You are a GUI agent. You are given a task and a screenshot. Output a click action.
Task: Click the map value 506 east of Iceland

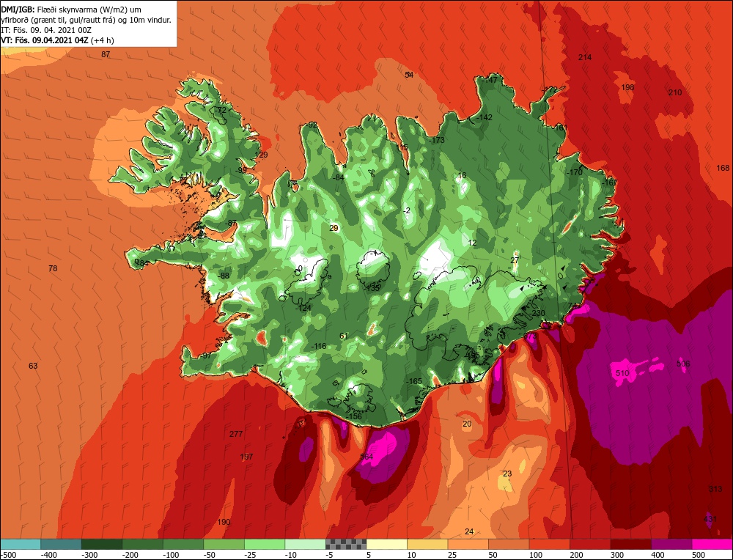tap(683, 364)
